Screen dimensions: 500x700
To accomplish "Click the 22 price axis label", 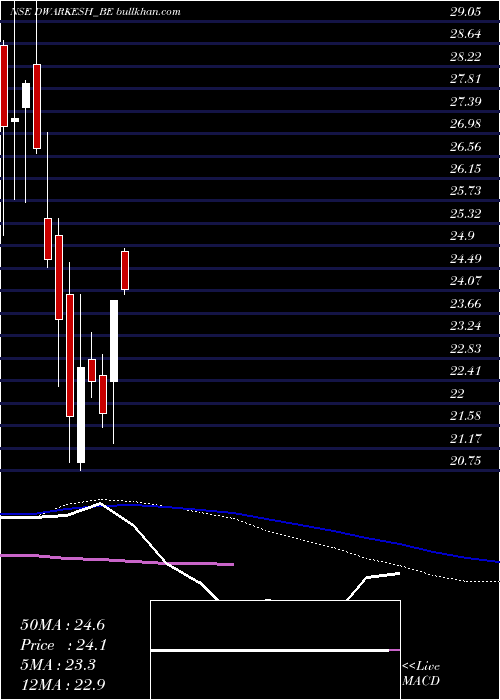I will click(458, 393).
